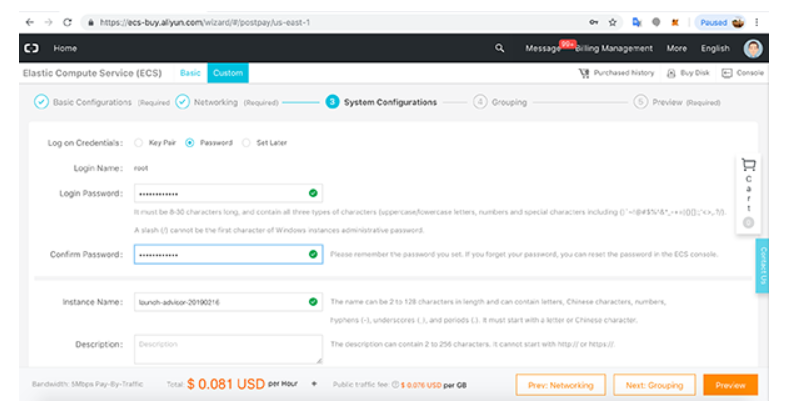The height and width of the screenshot is (418, 793).
Task: Open Purchased history link
Action: point(624,73)
